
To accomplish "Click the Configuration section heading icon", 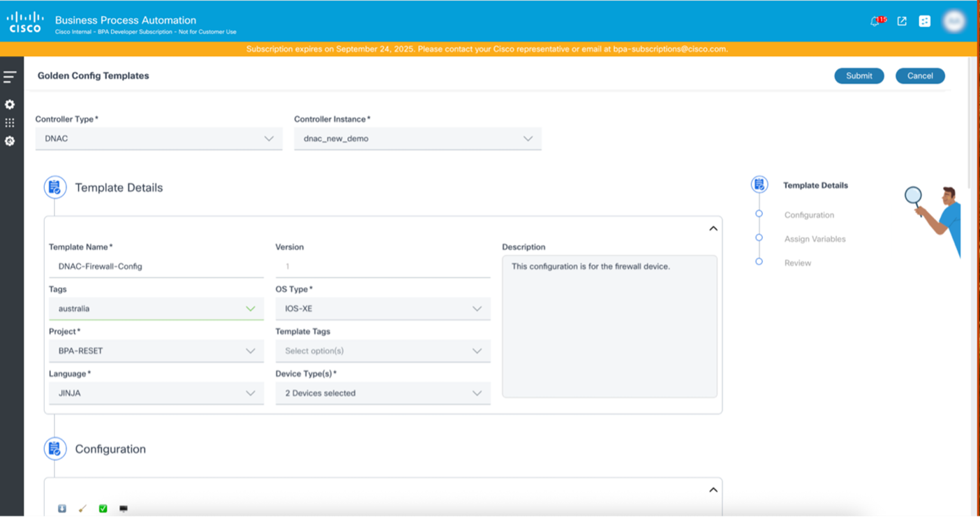I will tap(55, 448).
